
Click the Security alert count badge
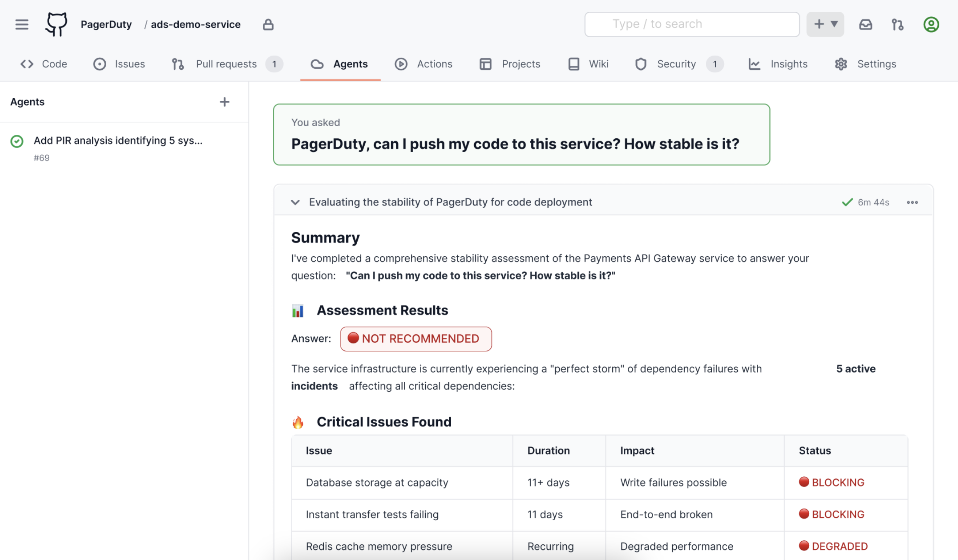pos(715,64)
